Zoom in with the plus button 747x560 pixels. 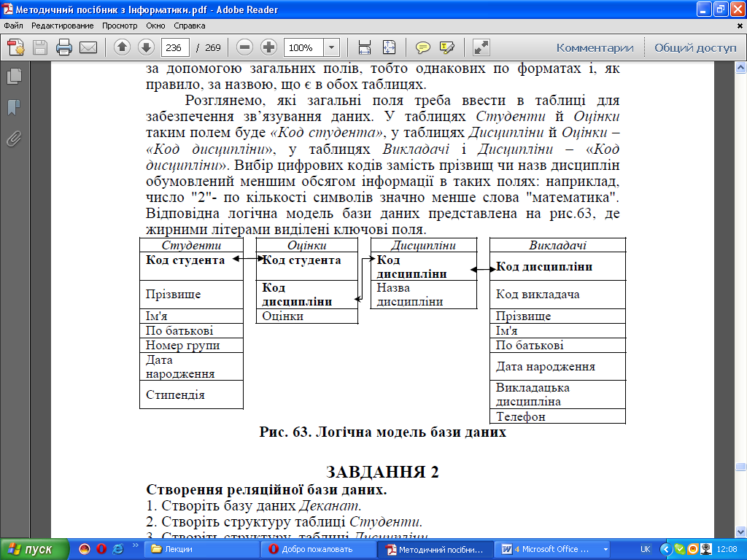(x=268, y=47)
